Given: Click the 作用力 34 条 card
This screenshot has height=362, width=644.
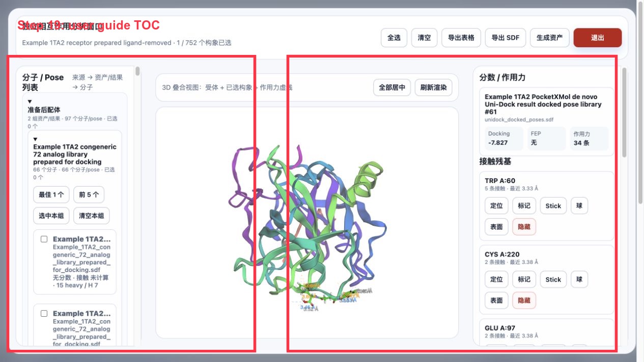Looking at the screenshot, I should pyautogui.click(x=589, y=138).
